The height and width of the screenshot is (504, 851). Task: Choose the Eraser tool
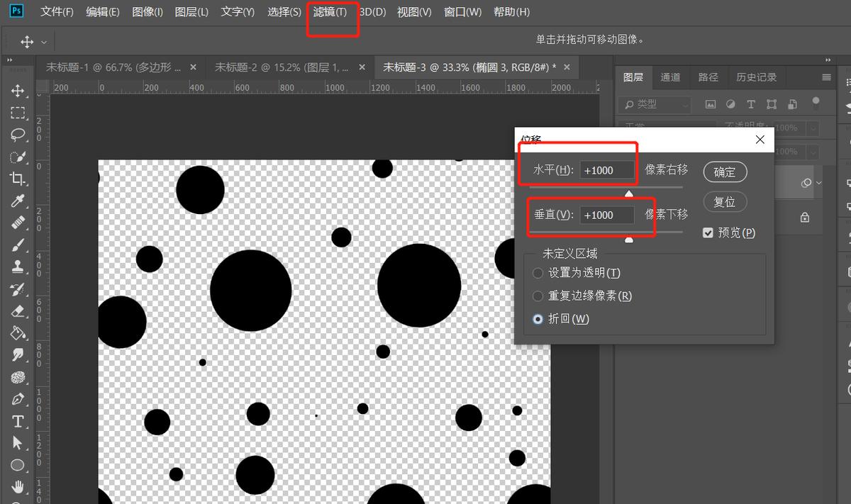coord(18,311)
